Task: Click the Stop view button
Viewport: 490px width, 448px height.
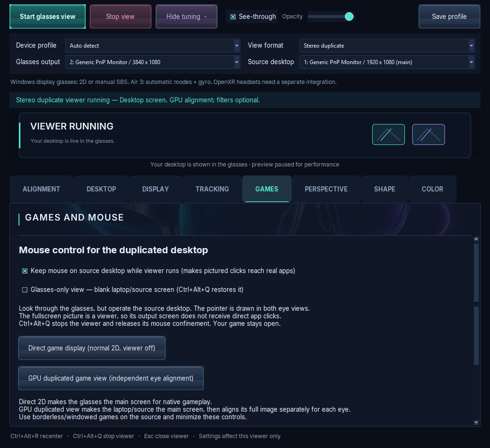Action: (120, 17)
